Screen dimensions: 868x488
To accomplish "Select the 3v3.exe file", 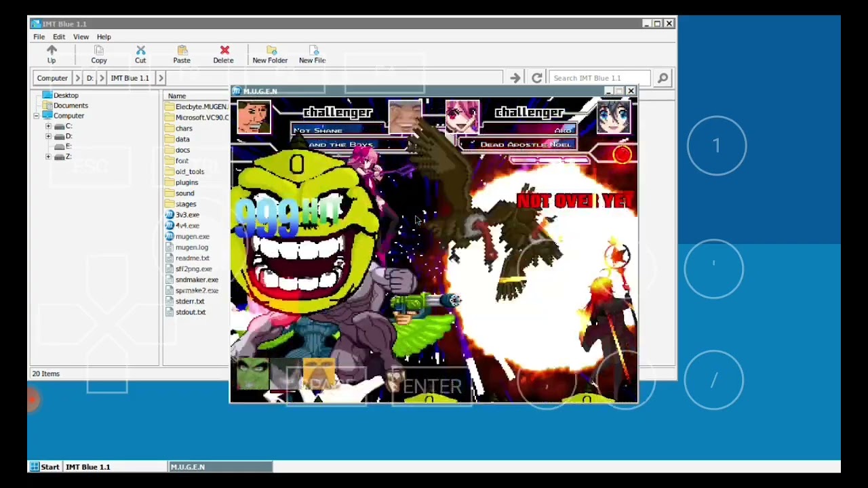I will (x=182, y=215).
